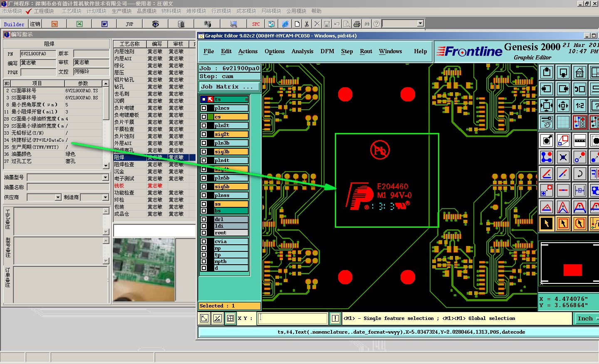599x364 pixels.
Task: Click the binoculars find icon
Action: [367, 24]
